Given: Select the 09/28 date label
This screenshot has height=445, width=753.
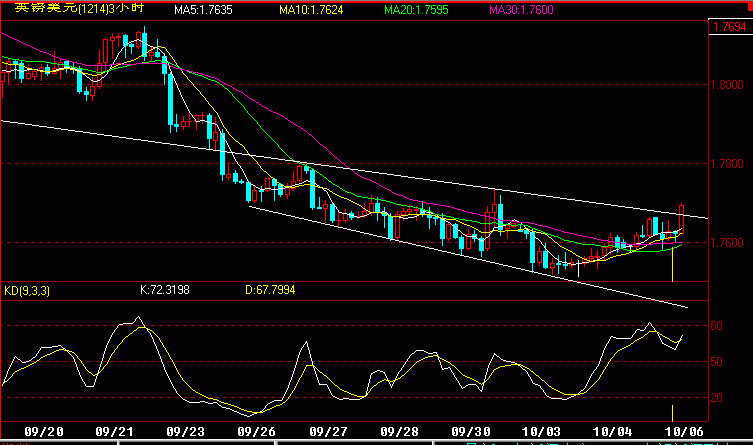Looking at the screenshot, I should click(x=399, y=432).
